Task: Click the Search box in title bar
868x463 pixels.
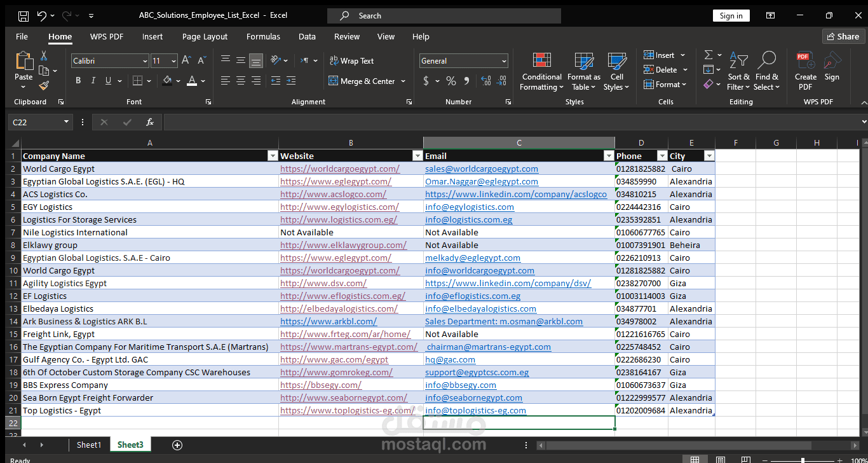Action: click(444, 16)
